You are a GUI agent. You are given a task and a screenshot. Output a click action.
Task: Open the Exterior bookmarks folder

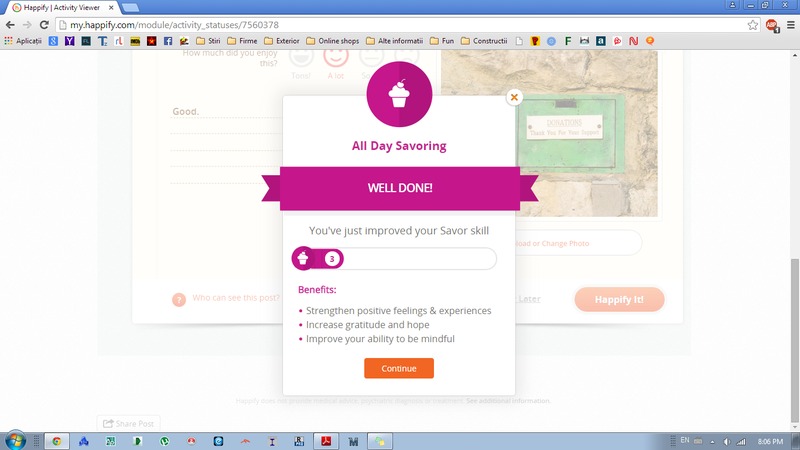[282, 41]
